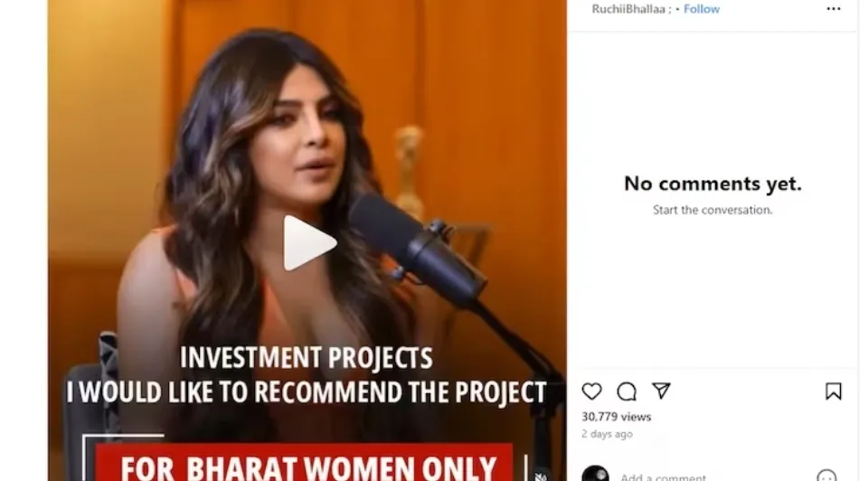Open the three-dot more options menu
This screenshot has width=868, height=481.
coord(833,9)
